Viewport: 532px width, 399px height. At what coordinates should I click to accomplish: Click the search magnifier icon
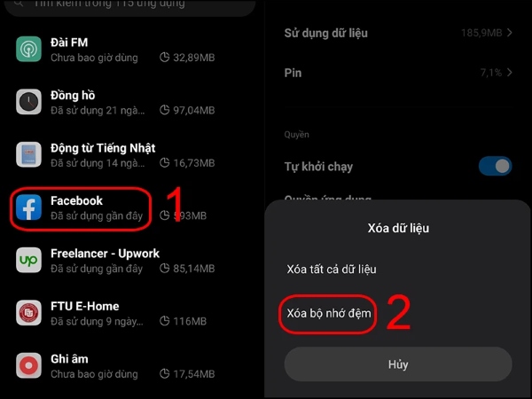click(x=19, y=3)
